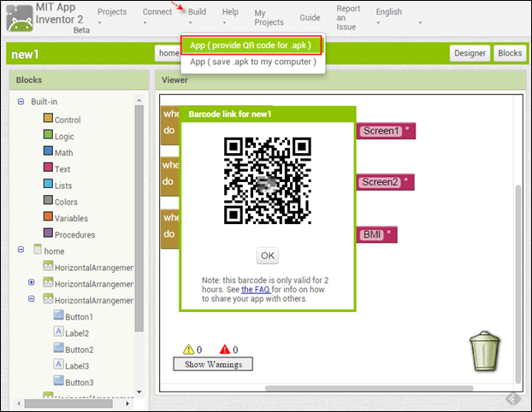The width and height of the screenshot is (532, 412).
Task: Select App (provide QR code for .apk)
Action: coord(251,45)
